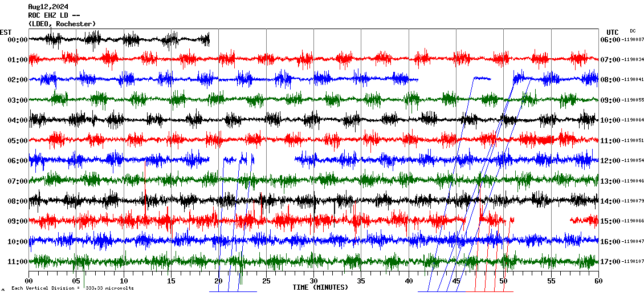Image resolution: width=644 pixels, height=296 pixels.
Task: Select the DC offset column header
Action: [x=633, y=31]
